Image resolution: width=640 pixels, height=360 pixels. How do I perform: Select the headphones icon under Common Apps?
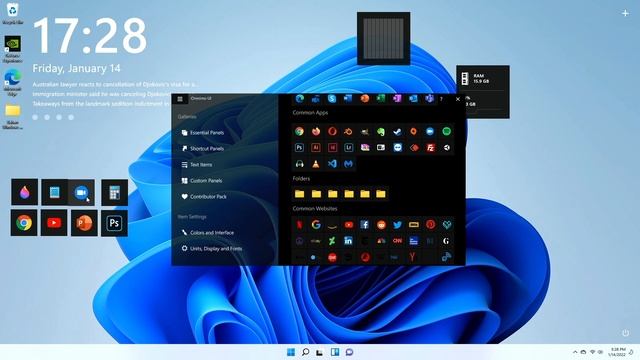pyautogui.click(x=300, y=164)
